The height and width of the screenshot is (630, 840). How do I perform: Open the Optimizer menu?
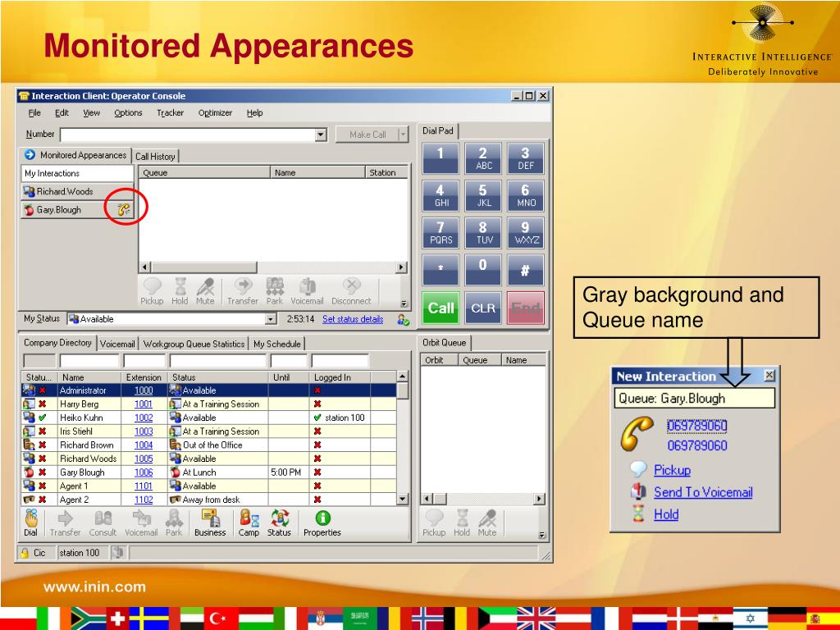coord(215,113)
